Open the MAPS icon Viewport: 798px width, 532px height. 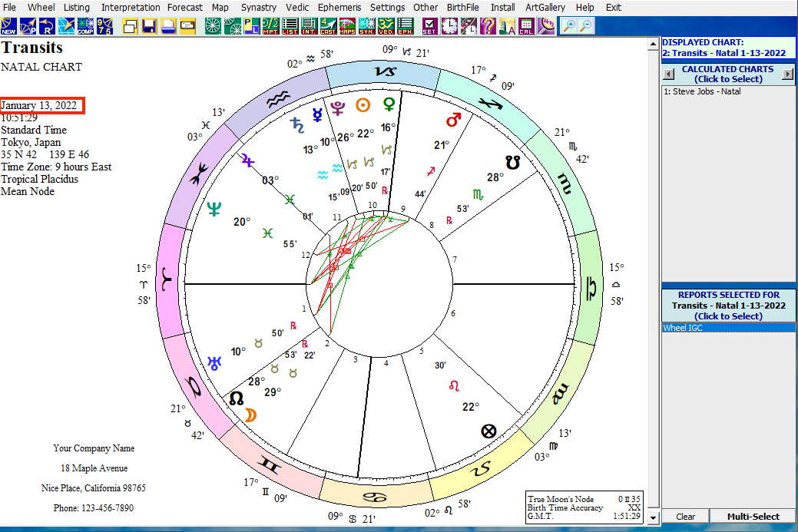[347, 26]
